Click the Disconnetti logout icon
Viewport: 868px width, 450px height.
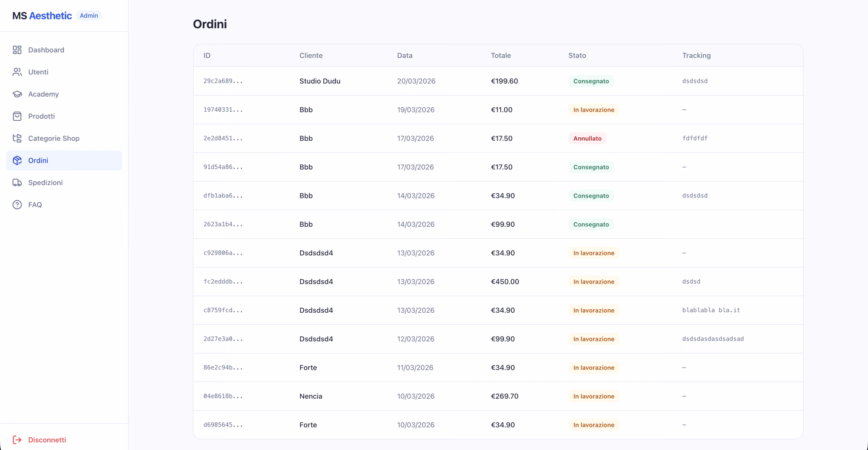pyautogui.click(x=17, y=440)
